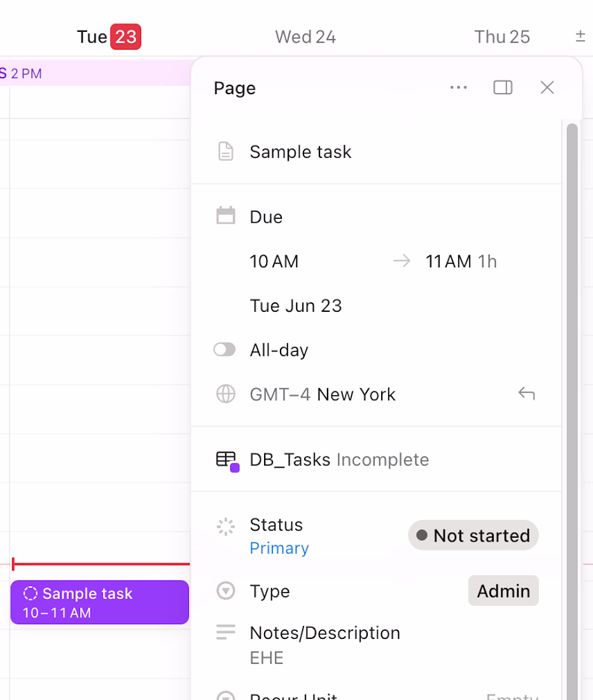
Task: Edit the Sample task title field
Action: [301, 152]
